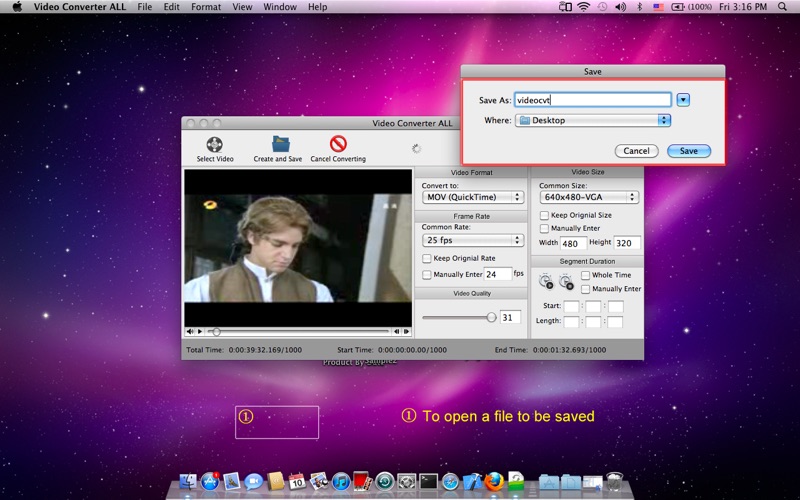Expand the Save dialog with the arrow button
The height and width of the screenshot is (500, 800).
coord(683,100)
